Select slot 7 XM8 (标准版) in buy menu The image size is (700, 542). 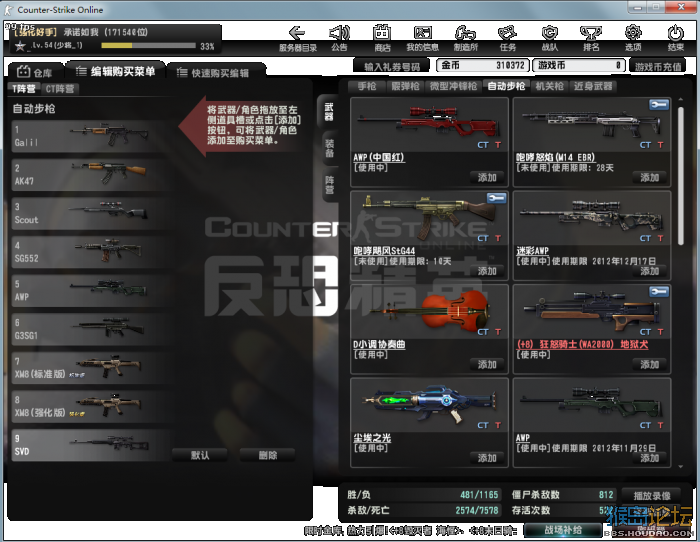tap(92, 368)
